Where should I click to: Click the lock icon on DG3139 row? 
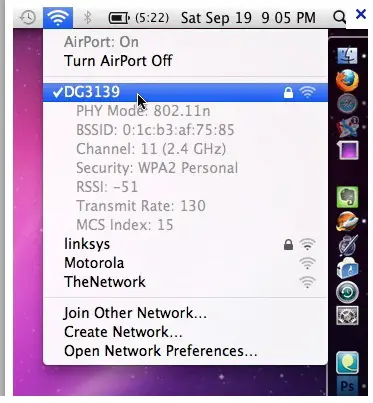288,93
